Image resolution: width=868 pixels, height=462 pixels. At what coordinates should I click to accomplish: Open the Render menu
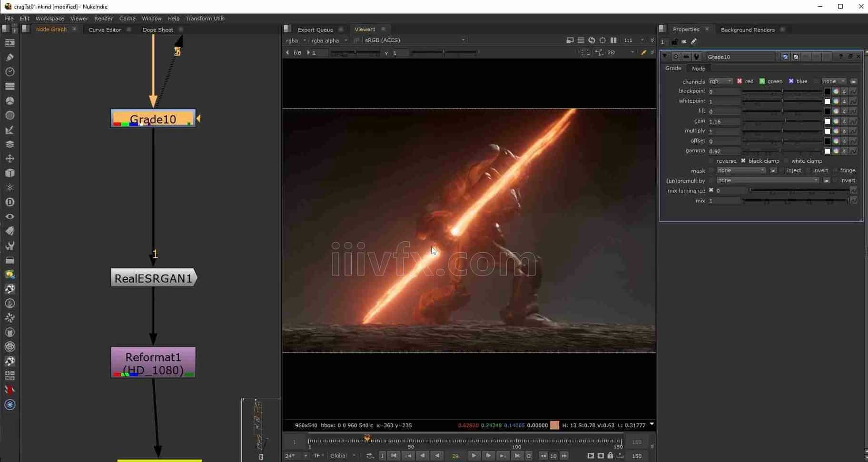tap(103, 19)
